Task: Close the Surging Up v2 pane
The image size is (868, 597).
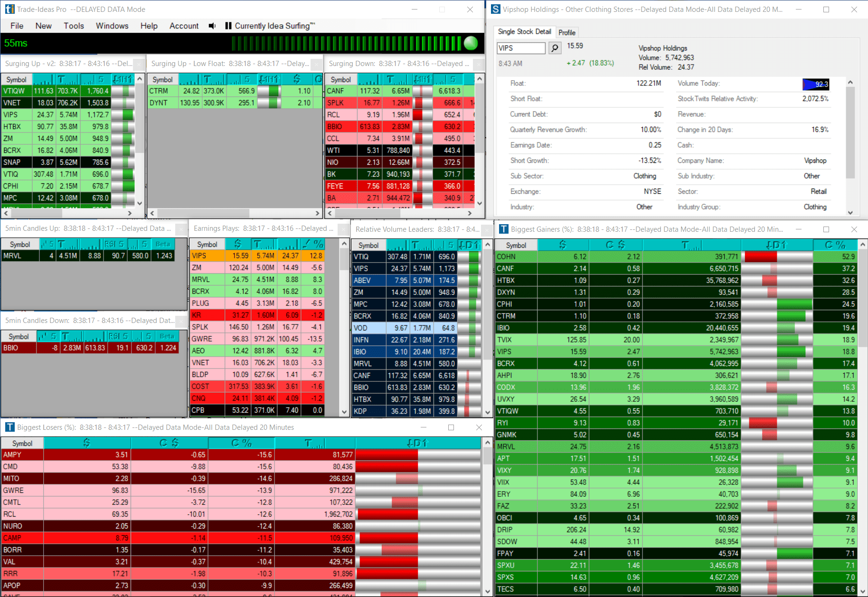Action: pos(139,64)
